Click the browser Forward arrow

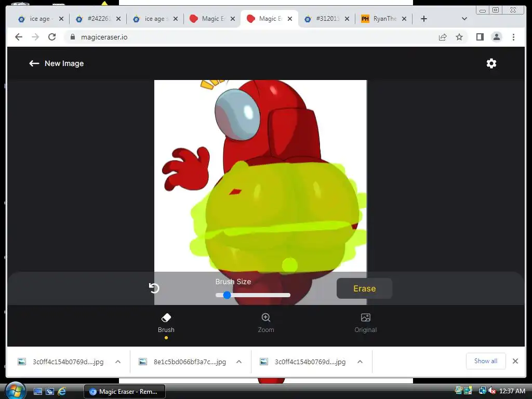point(35,37)
